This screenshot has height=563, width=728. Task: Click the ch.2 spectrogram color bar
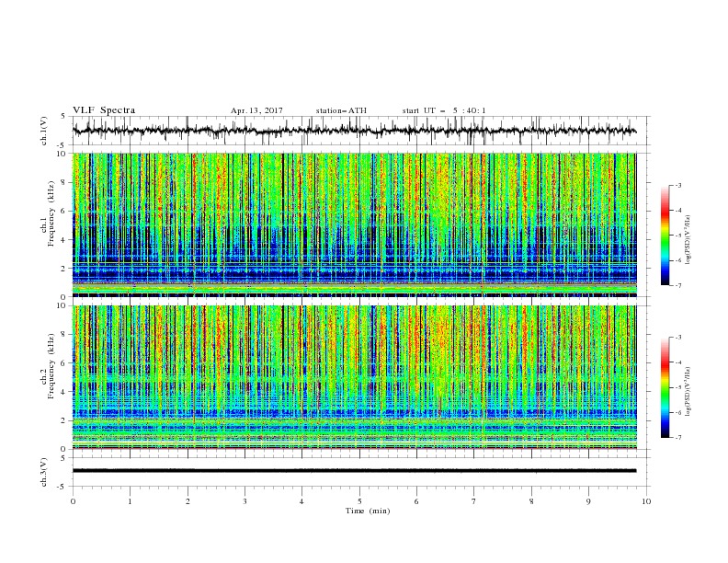point(665,387)
